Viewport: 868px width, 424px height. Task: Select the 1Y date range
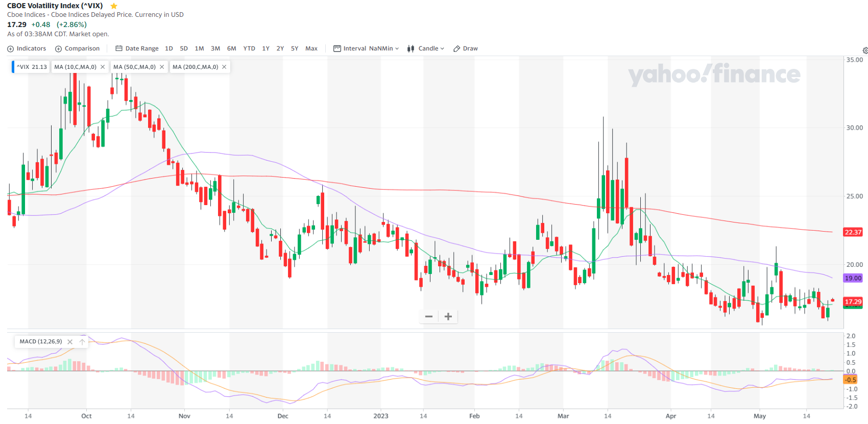point(266,48)
